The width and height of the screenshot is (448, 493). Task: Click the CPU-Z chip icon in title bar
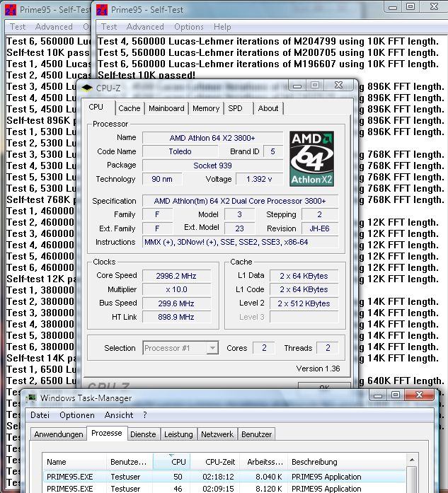pos(87,88)
